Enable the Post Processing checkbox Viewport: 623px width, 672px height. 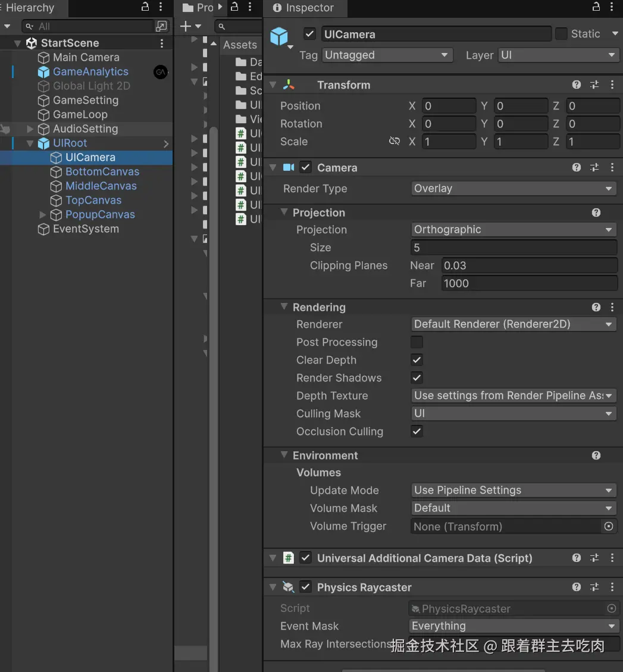pos(417,342)
